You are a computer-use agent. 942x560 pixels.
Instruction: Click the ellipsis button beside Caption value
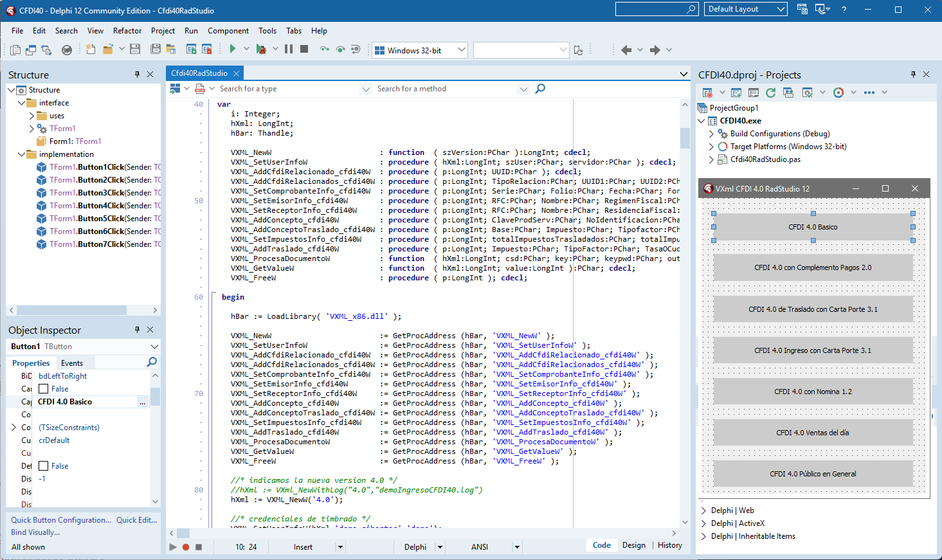pyautogui.click(x=143, y=402)
